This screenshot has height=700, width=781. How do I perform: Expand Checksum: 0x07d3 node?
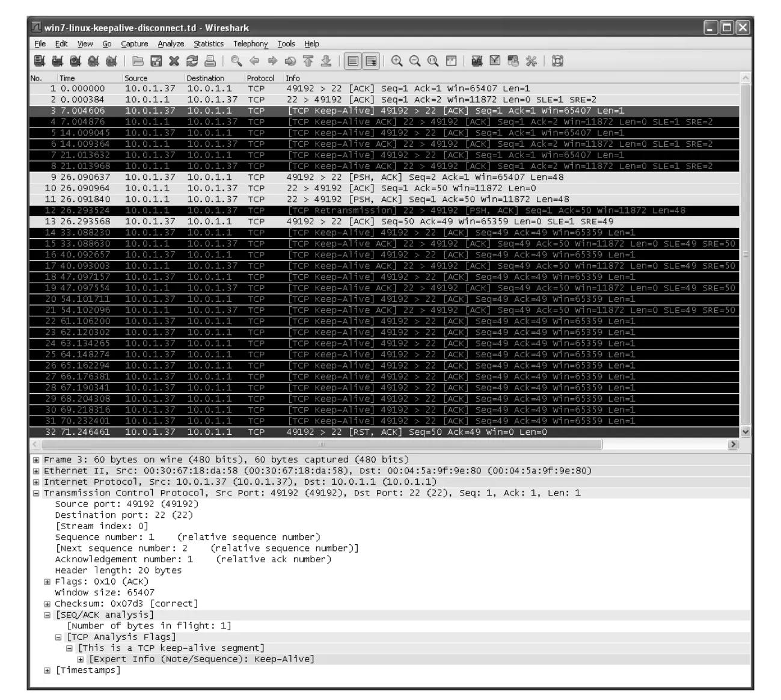(47, 604)
